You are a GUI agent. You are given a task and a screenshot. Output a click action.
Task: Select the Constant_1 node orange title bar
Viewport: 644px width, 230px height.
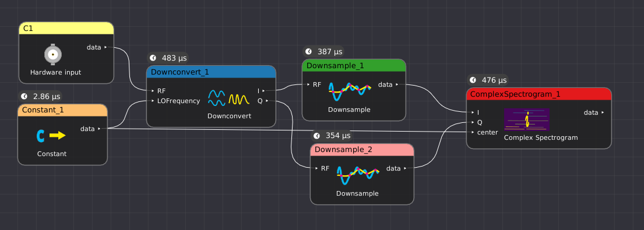(x=62, y=110)
